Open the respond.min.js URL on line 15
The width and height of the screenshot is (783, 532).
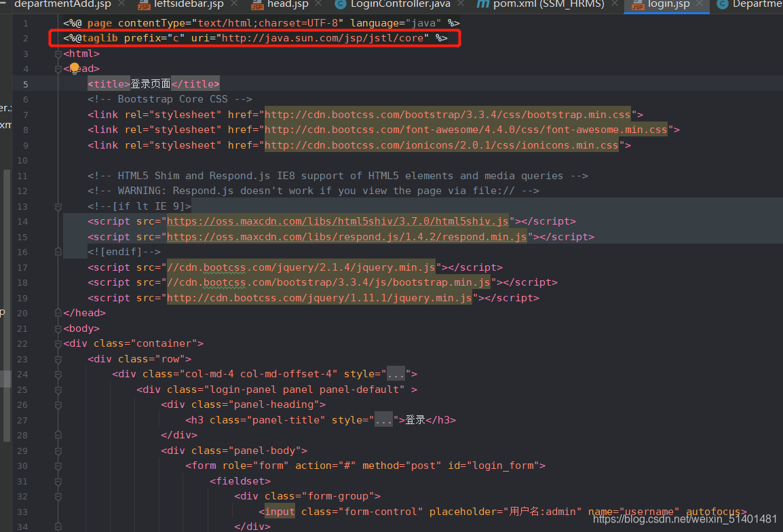coord(347,236)
